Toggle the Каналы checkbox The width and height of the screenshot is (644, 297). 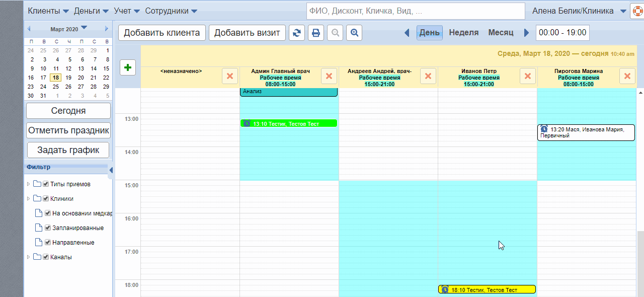click(46, 257)
